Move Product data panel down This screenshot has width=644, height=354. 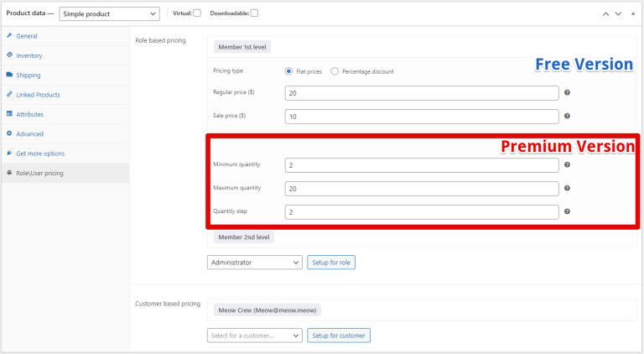(x=618, y=14)
